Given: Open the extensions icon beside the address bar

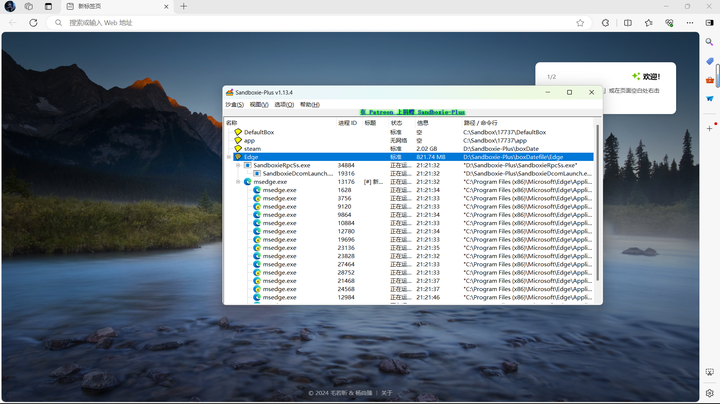Looking at the screenshot, I should coord(605,23).
